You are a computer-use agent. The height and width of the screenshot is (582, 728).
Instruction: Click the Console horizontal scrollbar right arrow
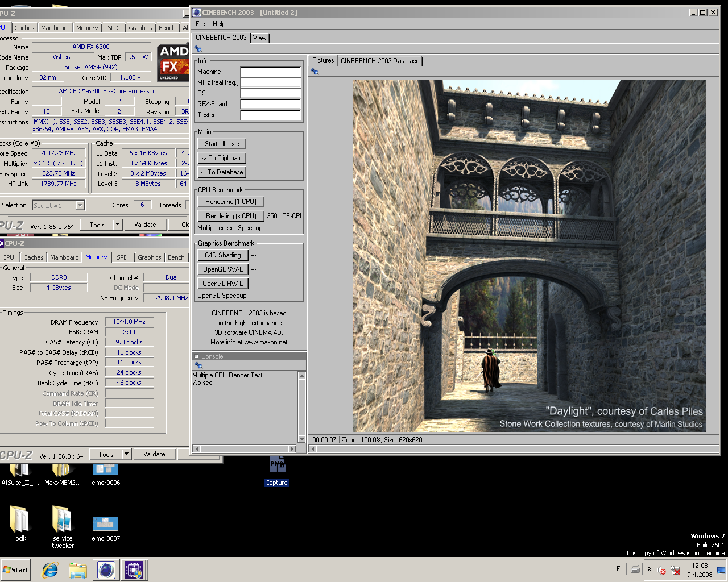(x=293, y=448)
